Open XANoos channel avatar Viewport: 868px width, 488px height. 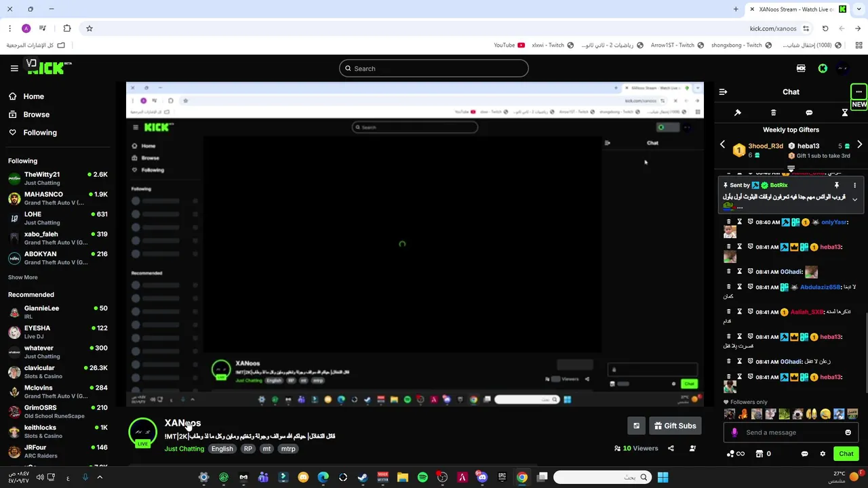pos(142,432)
